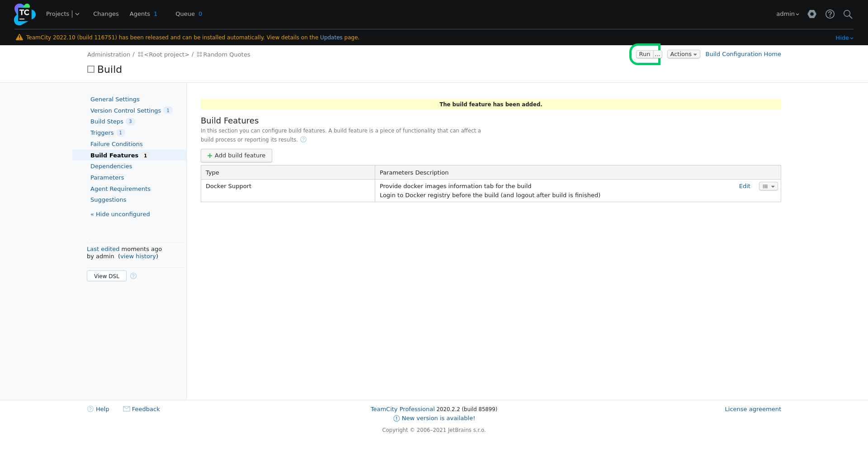Open Dependencies section

coord(111,166)
